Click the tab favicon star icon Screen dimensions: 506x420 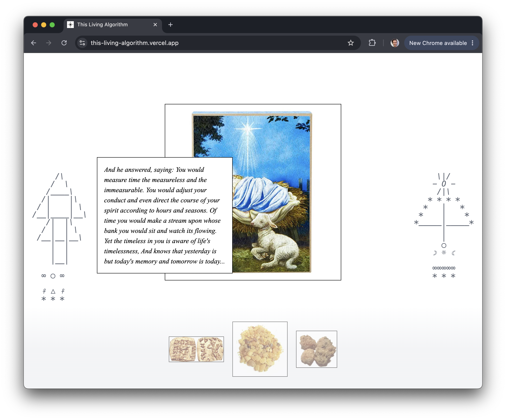point(70,25)
